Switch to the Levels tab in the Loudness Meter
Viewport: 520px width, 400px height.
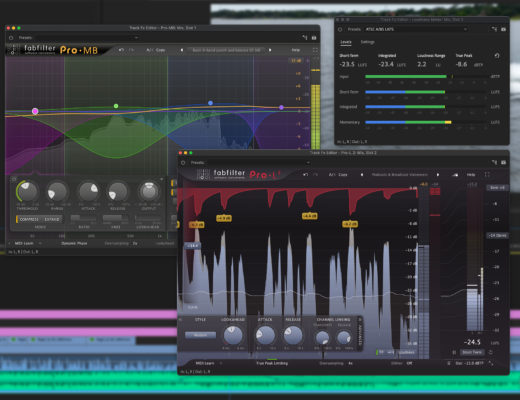pos(346,42)
